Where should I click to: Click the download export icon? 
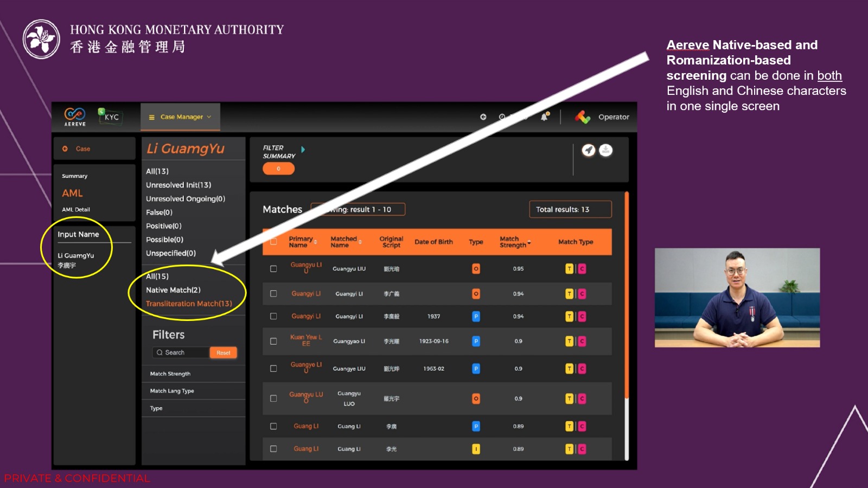(x=606, y=150)
